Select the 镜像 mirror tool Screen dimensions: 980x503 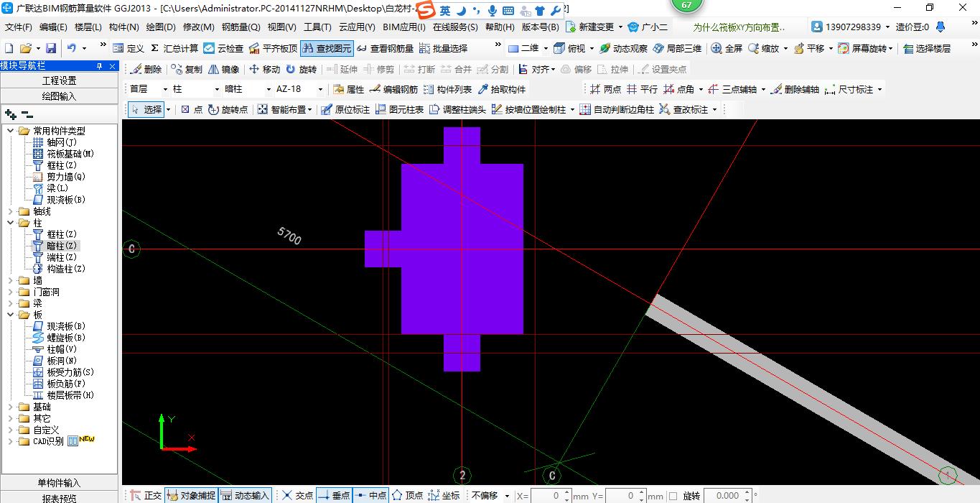click(x=223, y=69)
